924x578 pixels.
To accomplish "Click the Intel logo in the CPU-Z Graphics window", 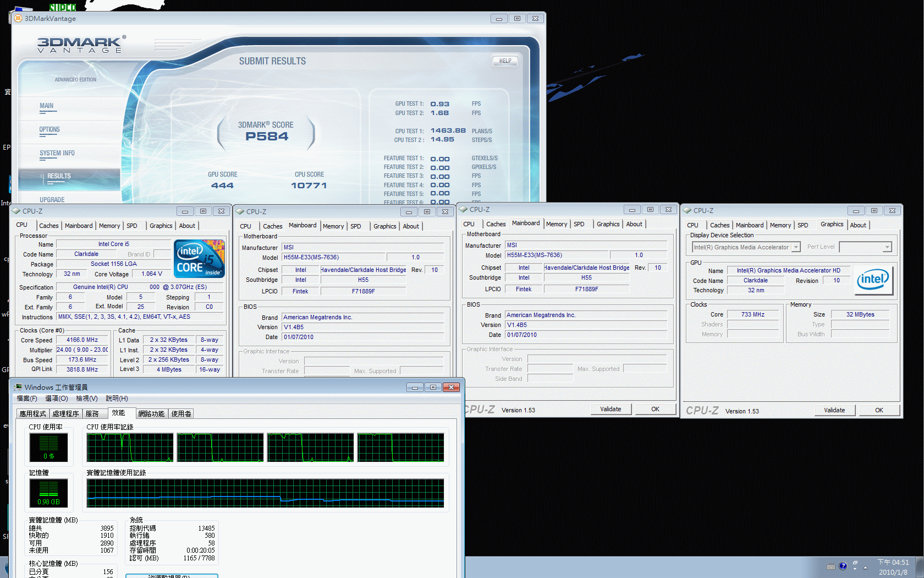I will click(873, 280).
